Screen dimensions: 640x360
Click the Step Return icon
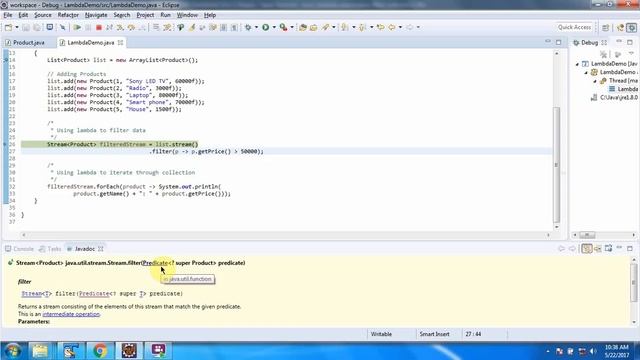tap(142, 27)
